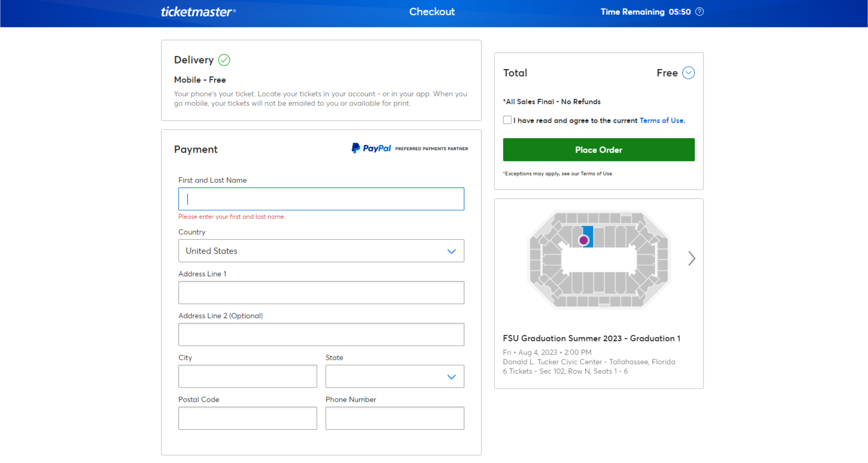Check the Terms of Use agreement checkbox
The height and width of the screenshot is (463, 868).
(x=507, y=119)
